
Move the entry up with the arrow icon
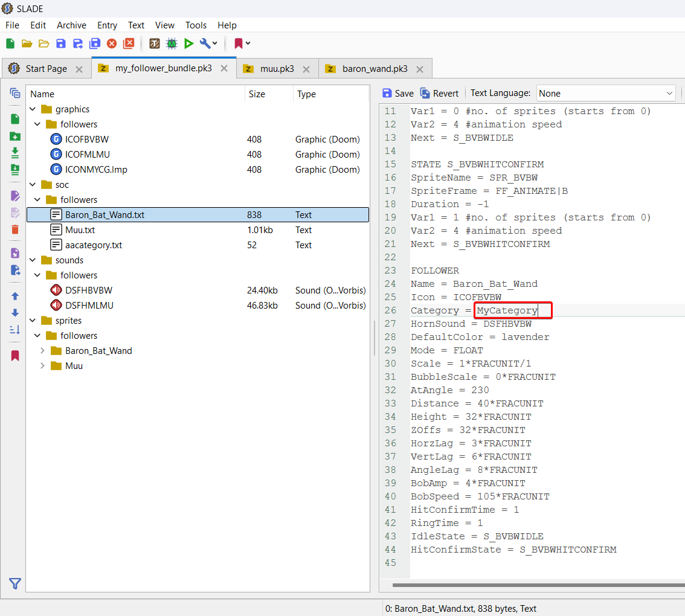pos(15,296)
